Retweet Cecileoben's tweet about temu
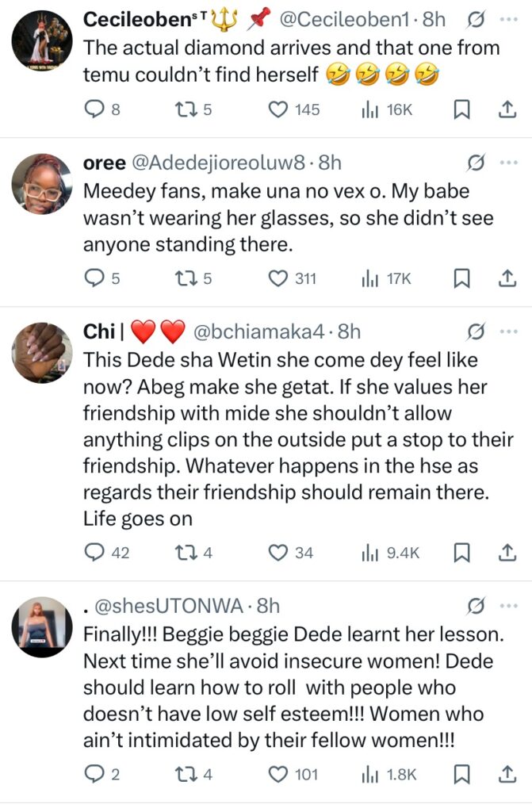 tap(184, 109)
